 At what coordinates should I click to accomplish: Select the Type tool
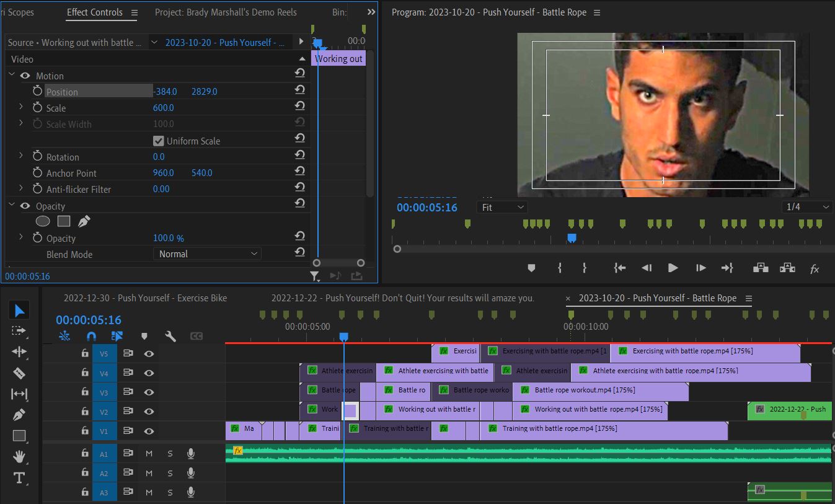(19, 478)
